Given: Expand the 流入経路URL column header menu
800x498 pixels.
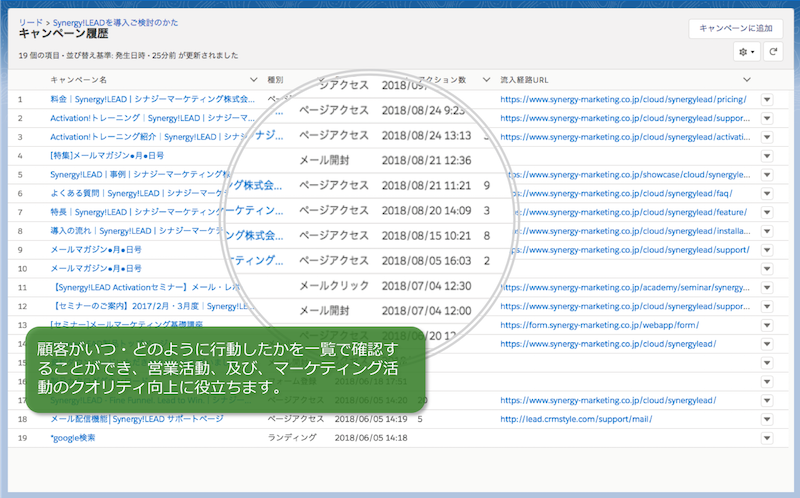Looking at the screenshot, I should point(747,80).
